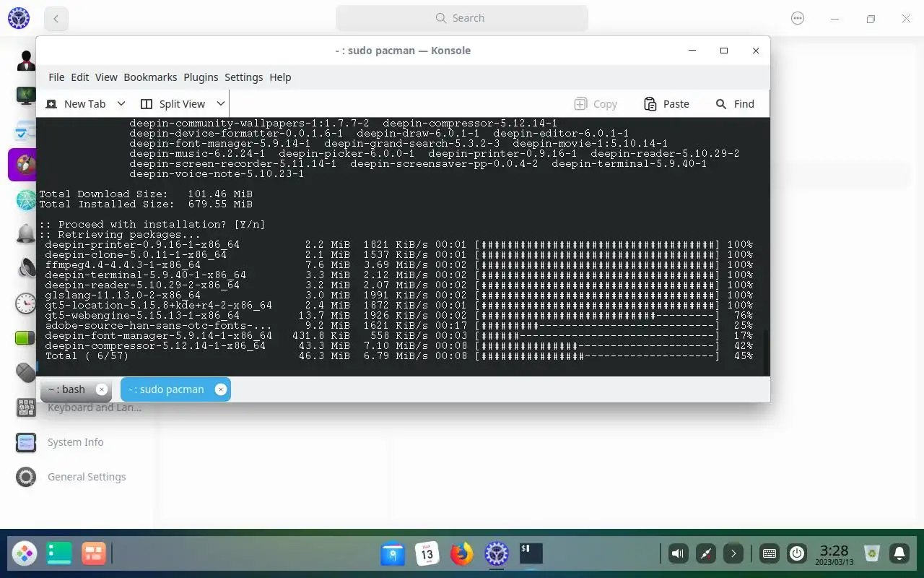Open the Power battery icon in sidebar
Viewport: 924px width, 578px height.
[x=26, y=337]
